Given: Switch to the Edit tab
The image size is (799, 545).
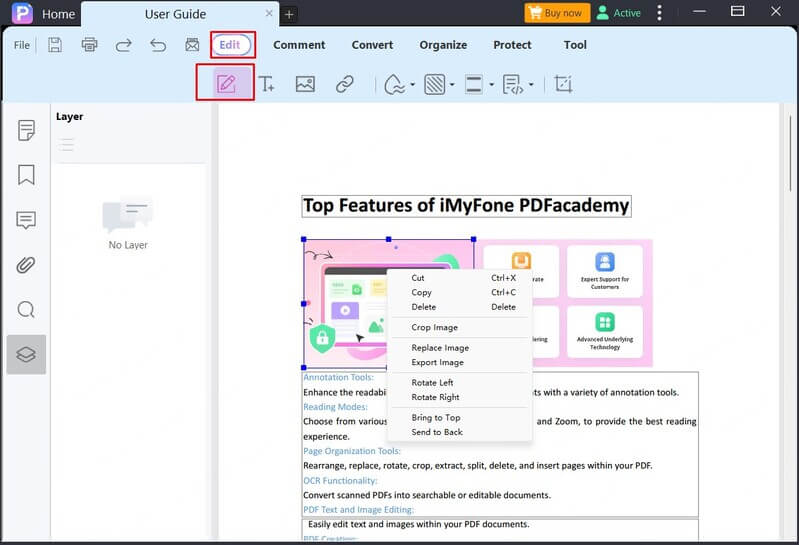Looking at the screenshot, I should coord(232,45).
